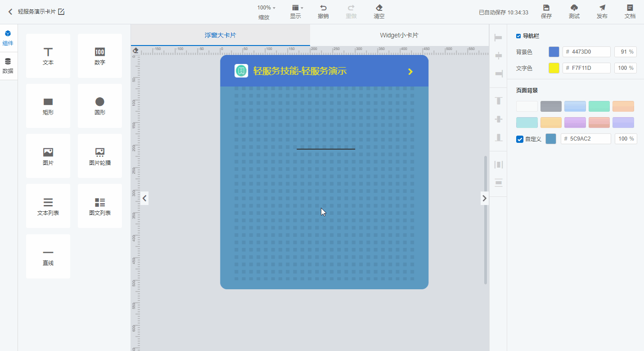This screenshot has width=644, height=351.
Task: Choose the red page background preset
Action: (599, 123)
